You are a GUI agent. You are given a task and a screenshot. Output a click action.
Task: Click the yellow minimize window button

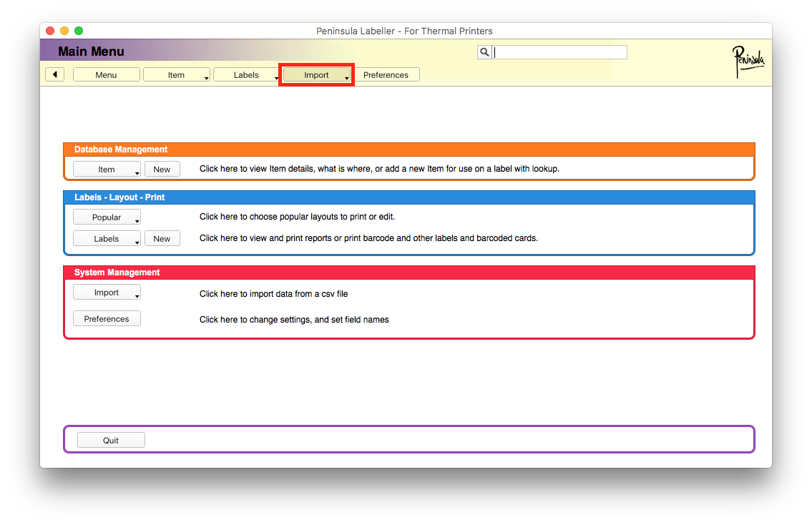[64, 31]
